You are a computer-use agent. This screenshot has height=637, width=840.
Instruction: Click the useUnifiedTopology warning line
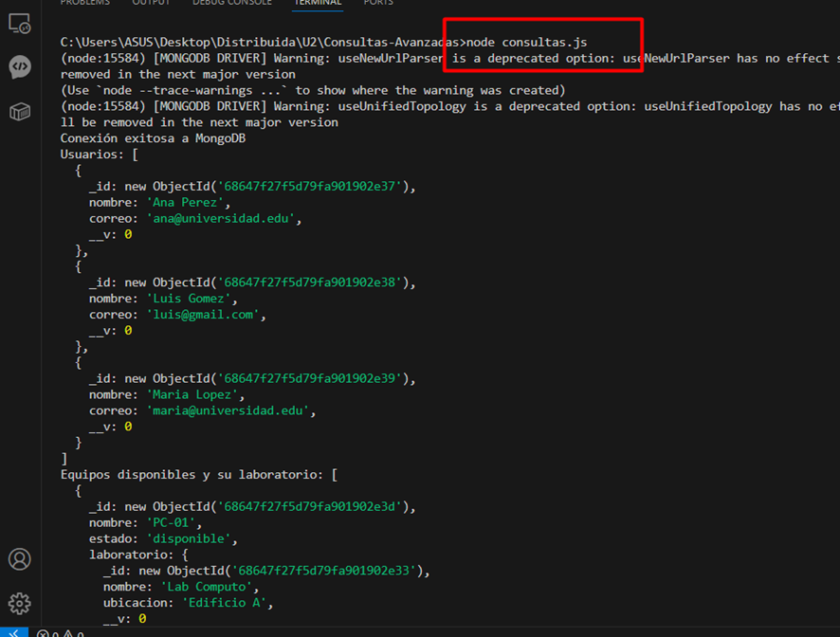(450, 106)
